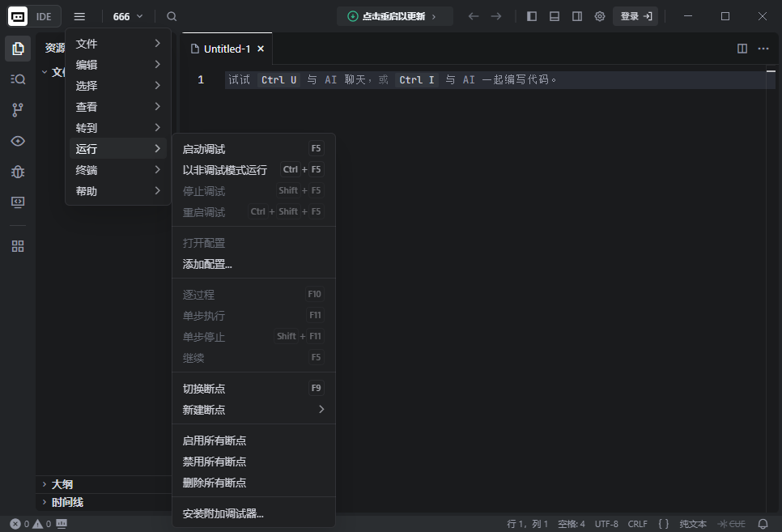
Task: Open the 帮助 menu
Action: [x=118, y=190]
